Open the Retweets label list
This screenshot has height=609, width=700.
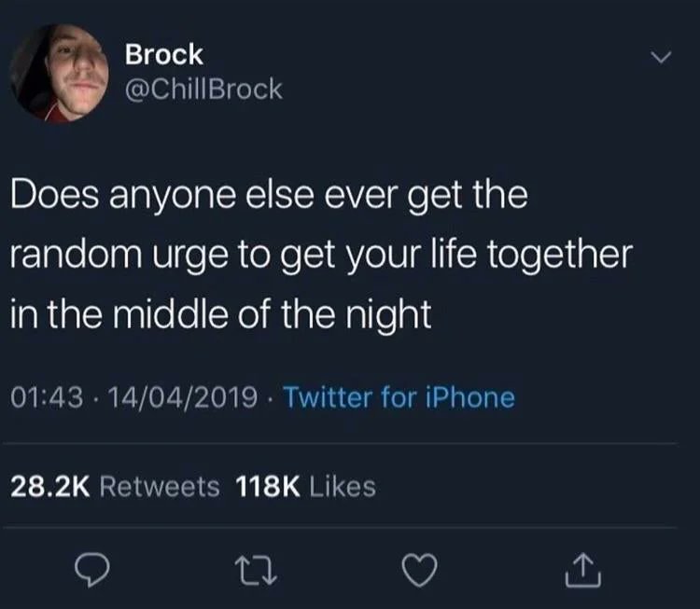(x=160, y=486)
